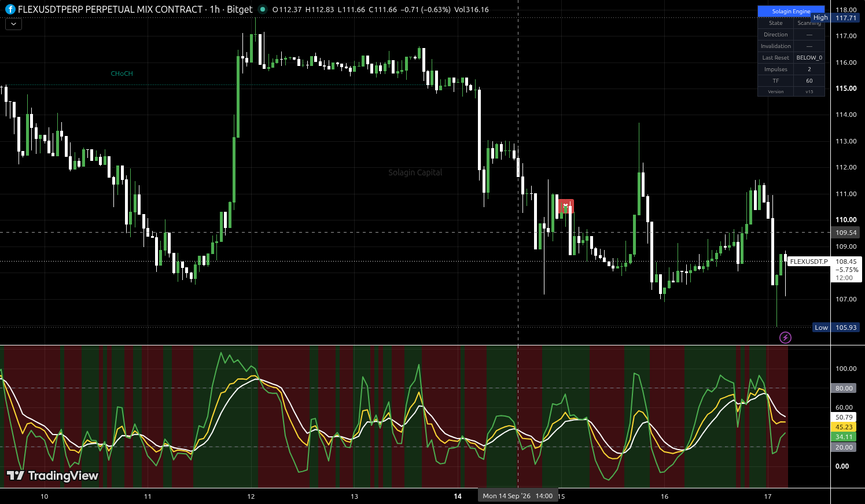The image size is (865, 504).
Task: Click the CHoCH label on chart
Action: point(122,73)
